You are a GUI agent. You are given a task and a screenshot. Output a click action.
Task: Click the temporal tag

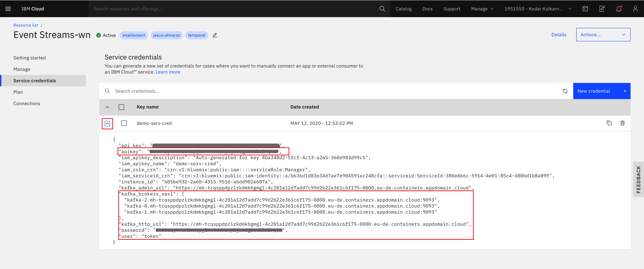coord(197,35)
